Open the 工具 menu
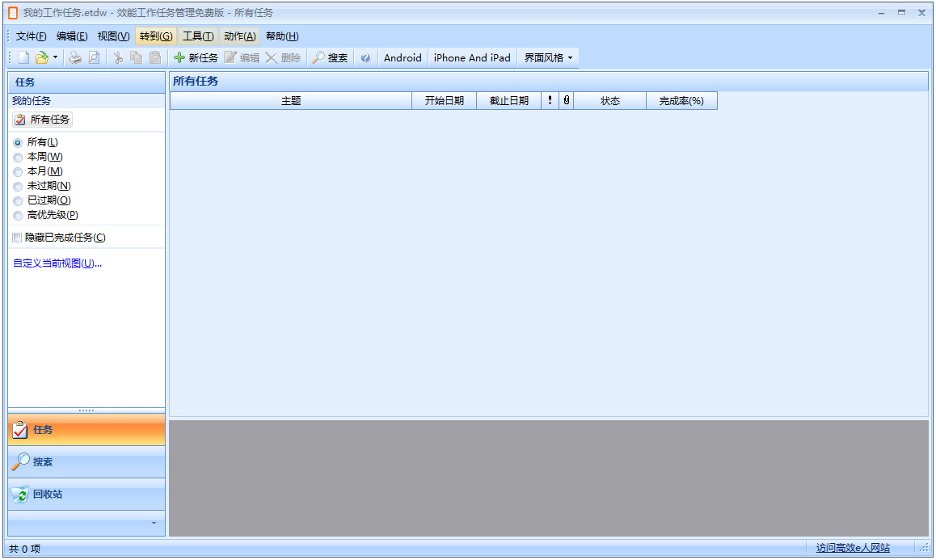The height and width of the screenshot is (560, 936). point(197,36)
